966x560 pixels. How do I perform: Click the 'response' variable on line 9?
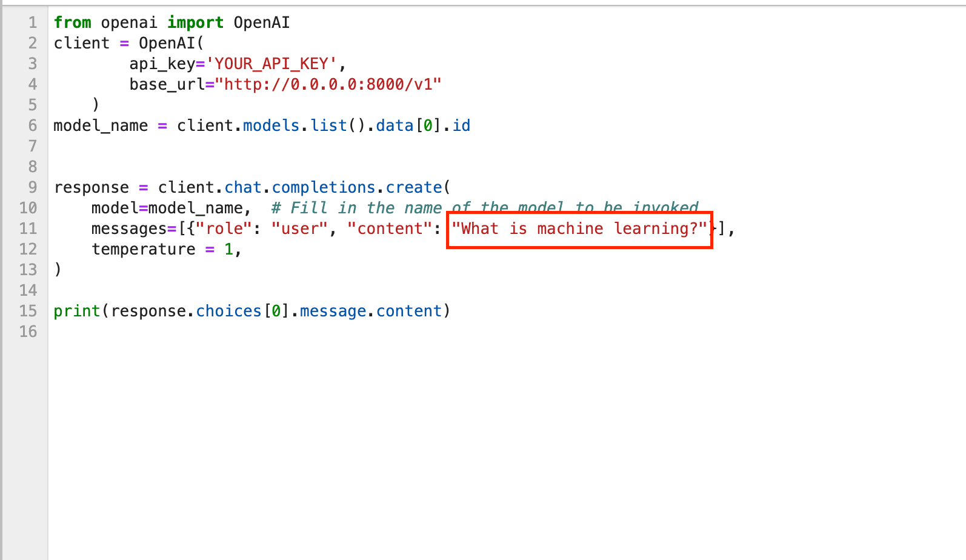(92, 188)
